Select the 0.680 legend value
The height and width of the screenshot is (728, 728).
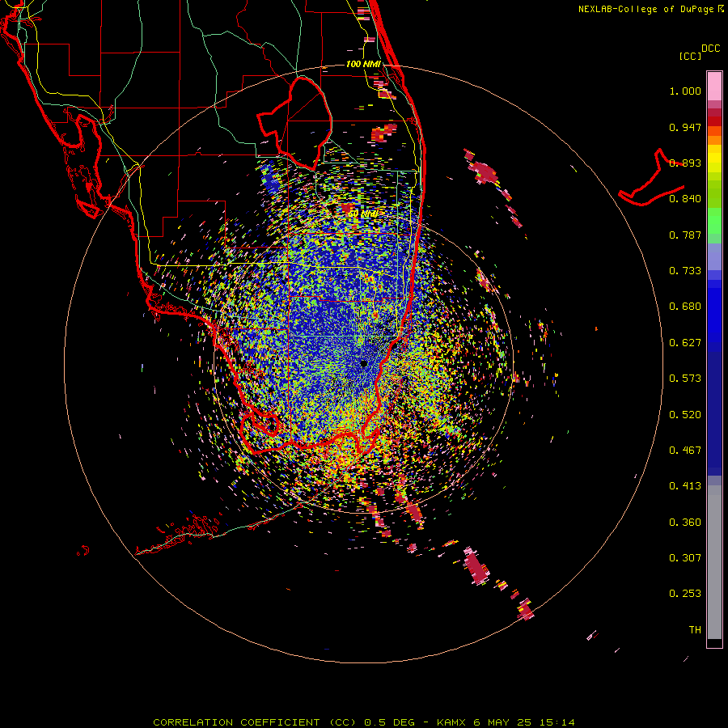pyautogui.click(x=685, y=307)
